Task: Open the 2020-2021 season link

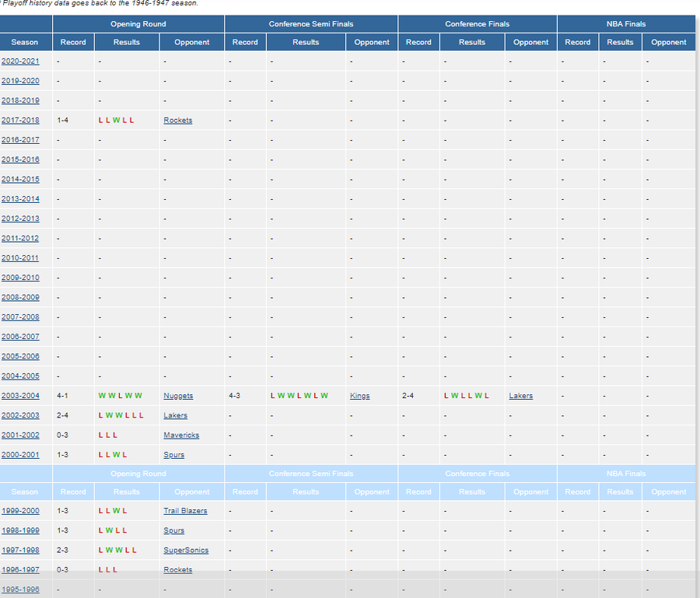Action: pyautogui.click(x=20, y=61)
